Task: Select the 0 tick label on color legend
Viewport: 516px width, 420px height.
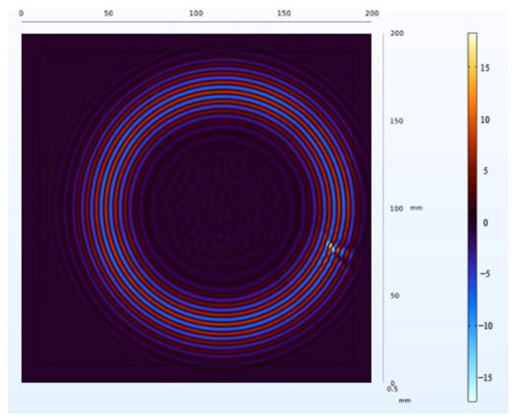Action: click(x=485, y=223)
